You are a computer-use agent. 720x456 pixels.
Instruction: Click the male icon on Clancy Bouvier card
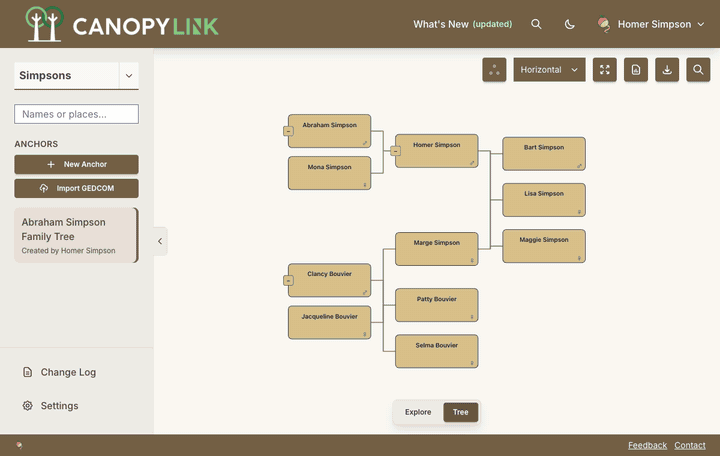point(365,292)
